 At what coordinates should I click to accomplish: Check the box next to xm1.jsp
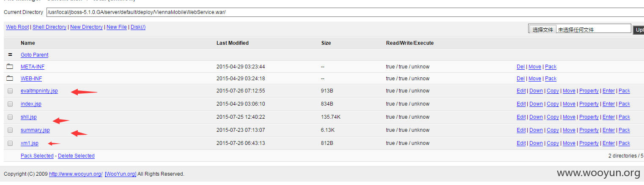tap(10, 143)
